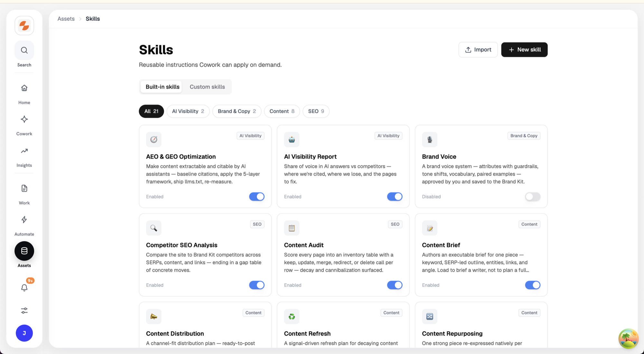
Task: Click Enabled status on Content Audit card
Action: click(x=292, y=285)
